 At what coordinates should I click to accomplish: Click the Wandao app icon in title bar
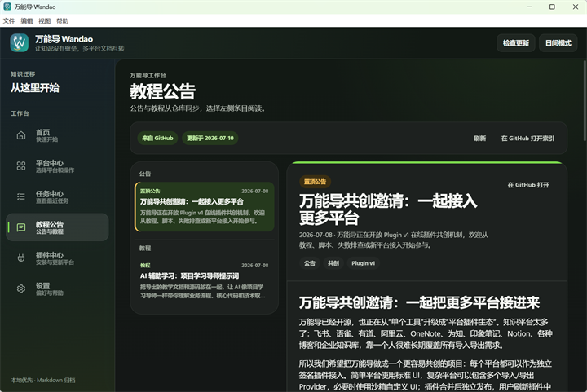(7, 7)
